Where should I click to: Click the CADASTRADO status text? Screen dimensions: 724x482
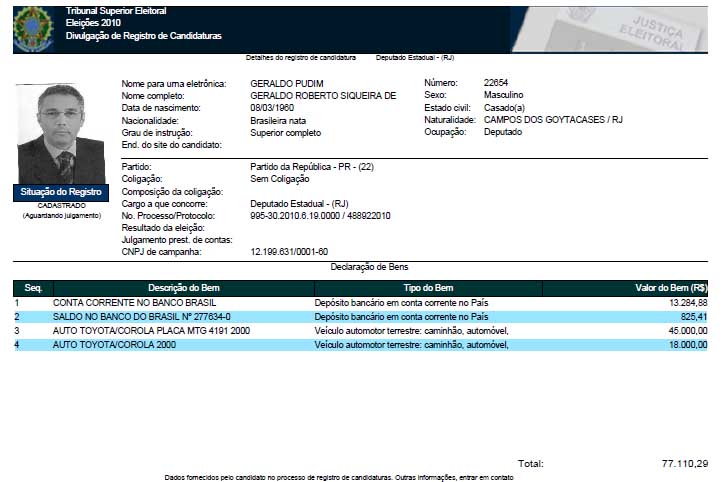click(x=61, y=205)
